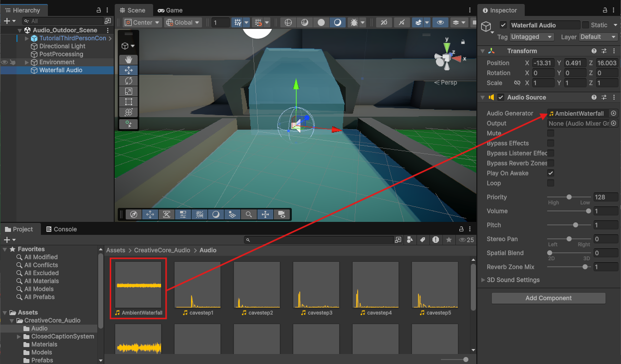Select the cavestep3 audio clip thumbnail
This screenshot has height=364, width=621.
[x=316, y=285]
